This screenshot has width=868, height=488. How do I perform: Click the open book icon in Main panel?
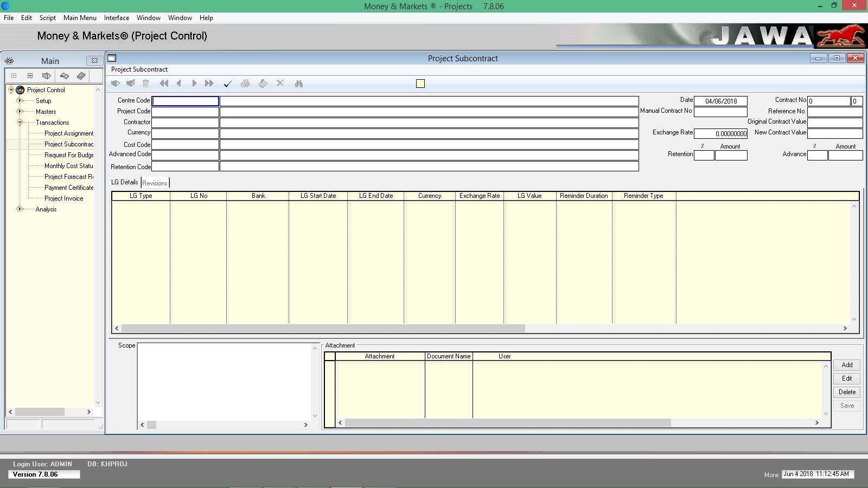point(65,76)
